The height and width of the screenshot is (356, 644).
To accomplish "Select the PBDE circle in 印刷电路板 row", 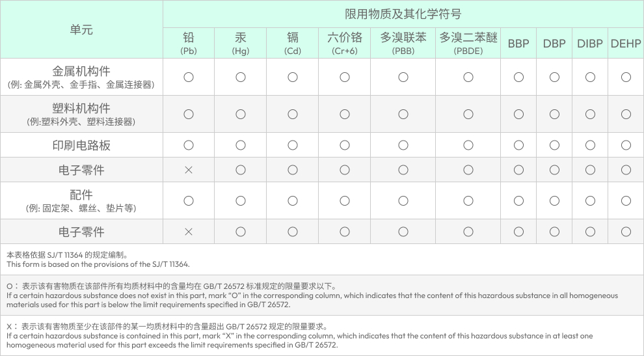I will click(468, 145).
